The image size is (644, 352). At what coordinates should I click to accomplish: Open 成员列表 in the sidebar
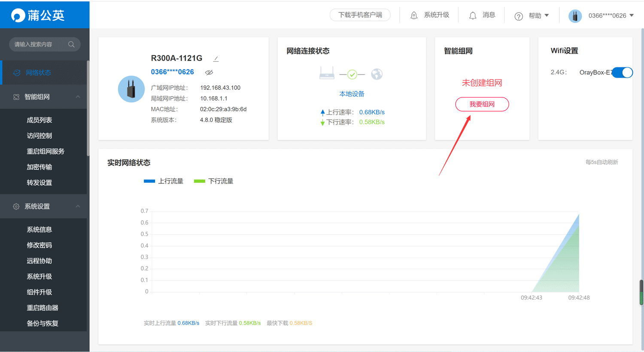point(39,120)
